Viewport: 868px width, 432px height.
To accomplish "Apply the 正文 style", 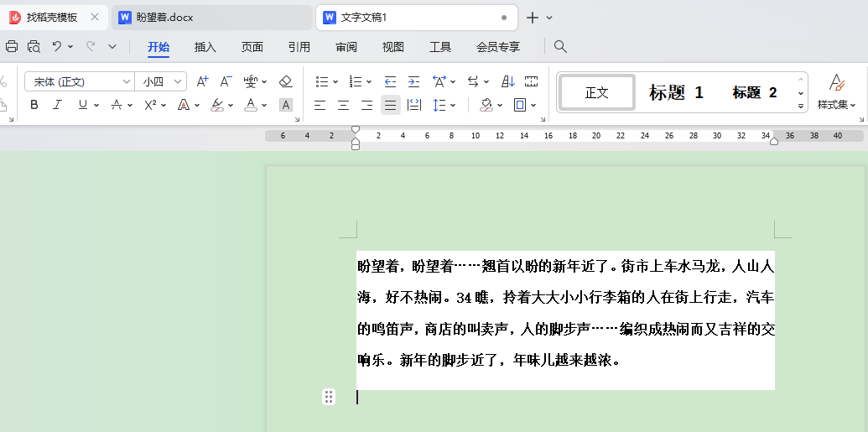I will (x=597, y=92).
